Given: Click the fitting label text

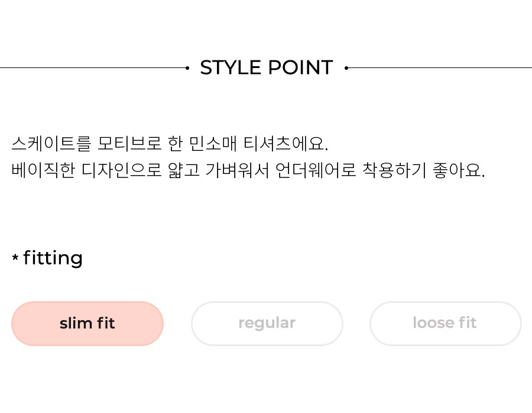Looking at the screenshot, I should click(53, 258).
